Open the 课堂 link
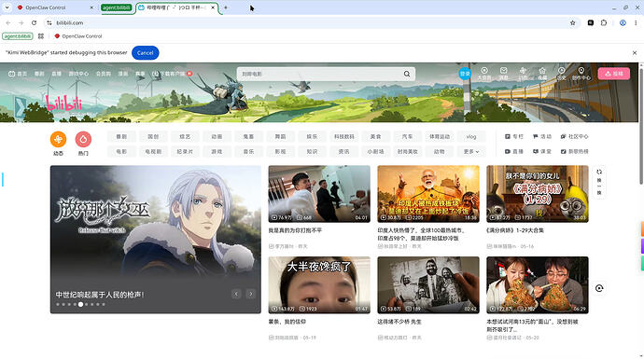Image resolution: width=644 pixels, height=359 pixels. [542, 151]
